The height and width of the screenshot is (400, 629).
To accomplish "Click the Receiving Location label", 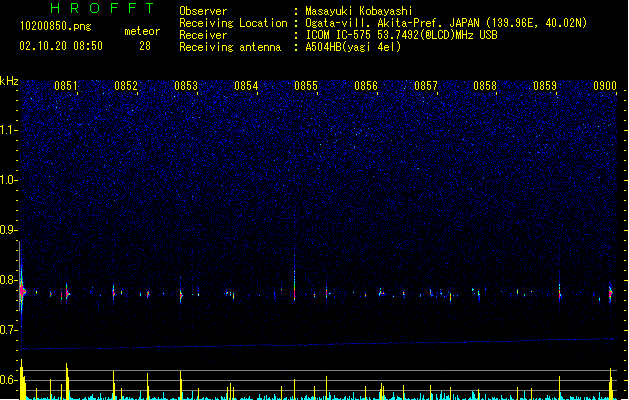I will click(233, 23).
